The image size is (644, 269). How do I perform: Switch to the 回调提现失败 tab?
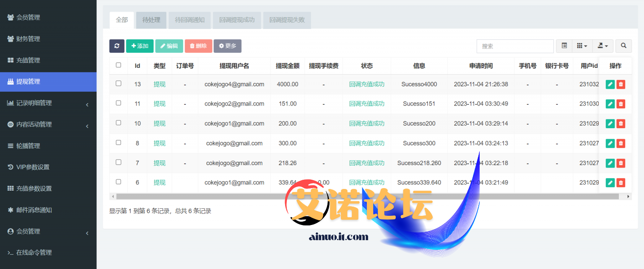(x=287, y=20)
